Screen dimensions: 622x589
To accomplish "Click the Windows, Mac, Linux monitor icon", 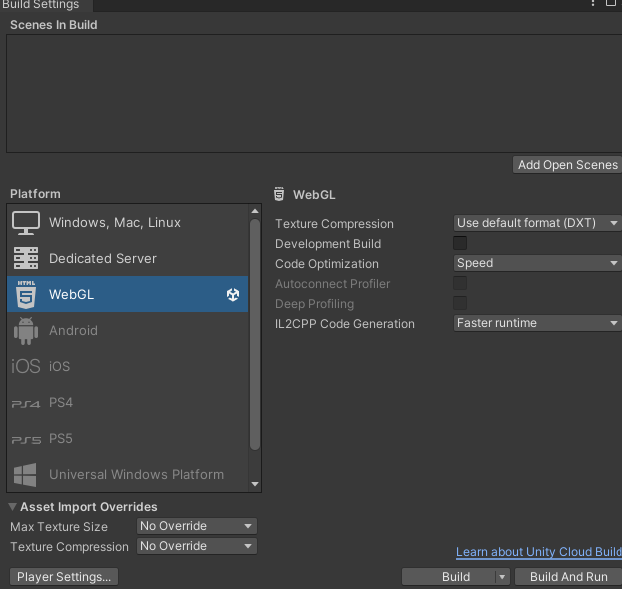I will coord(26,223).
